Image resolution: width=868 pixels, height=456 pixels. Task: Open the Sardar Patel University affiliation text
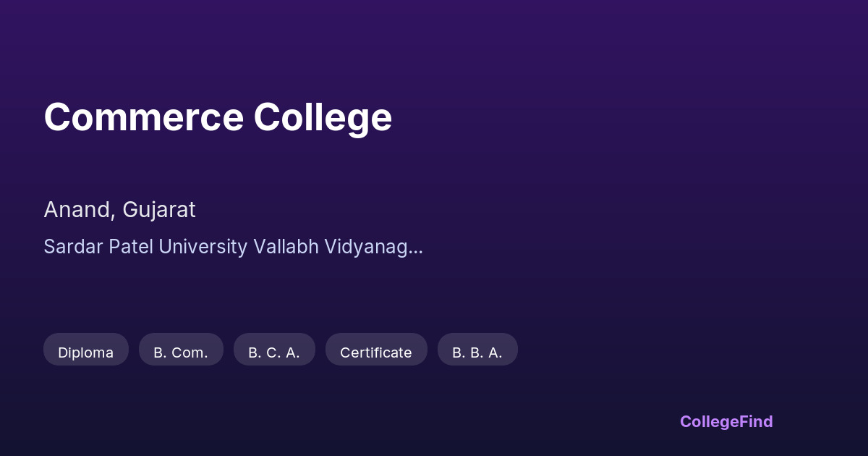coord(233,247)
